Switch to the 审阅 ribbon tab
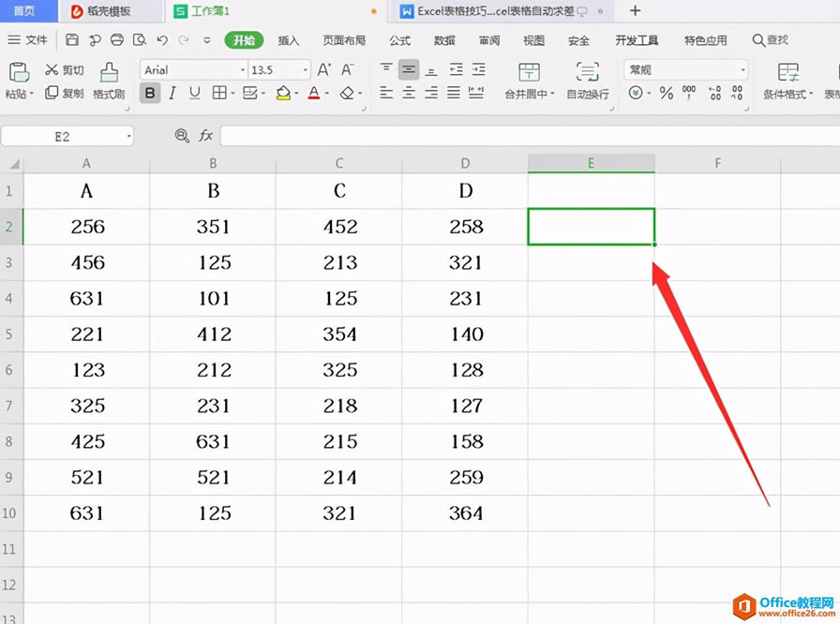The image size is (840, 624). [x=489, y=40]
